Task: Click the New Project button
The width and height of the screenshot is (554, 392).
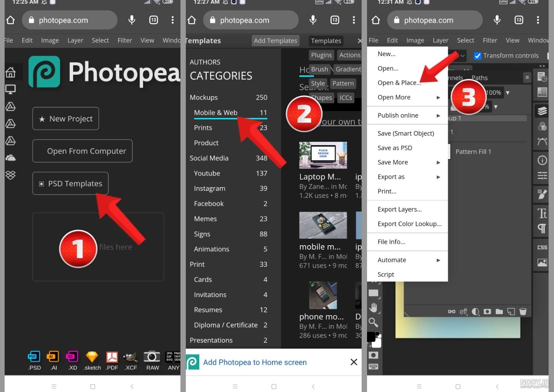Action: tap(66, 119)
